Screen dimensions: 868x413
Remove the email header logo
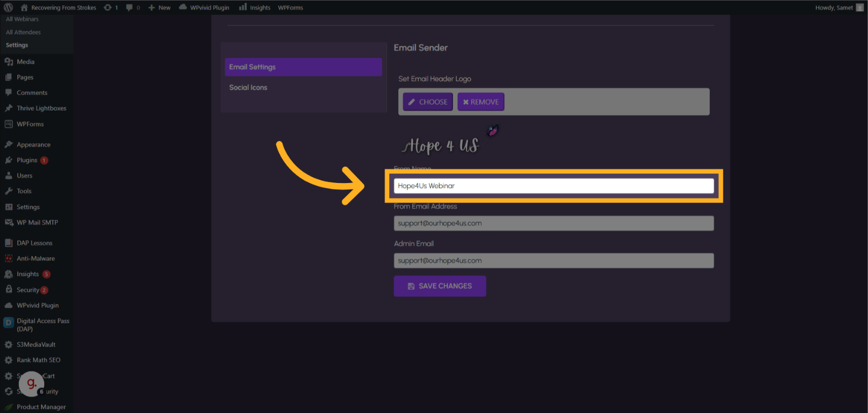pos(480,102)
